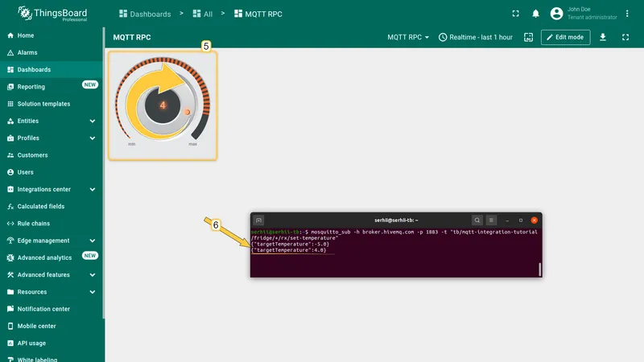Click the Calculated fields fx icon
644x362 pixels.
click(x=10, y=207)
